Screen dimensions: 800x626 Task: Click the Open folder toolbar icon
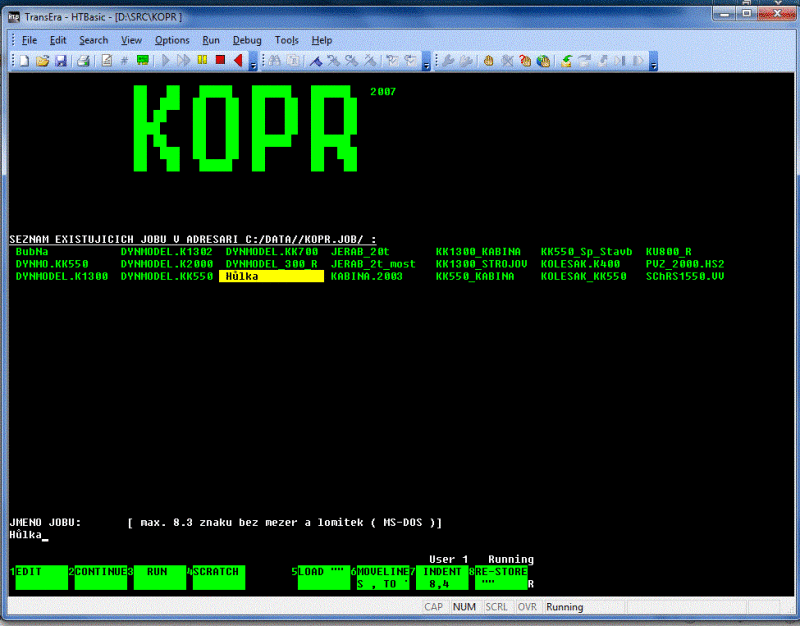[42, 61]
